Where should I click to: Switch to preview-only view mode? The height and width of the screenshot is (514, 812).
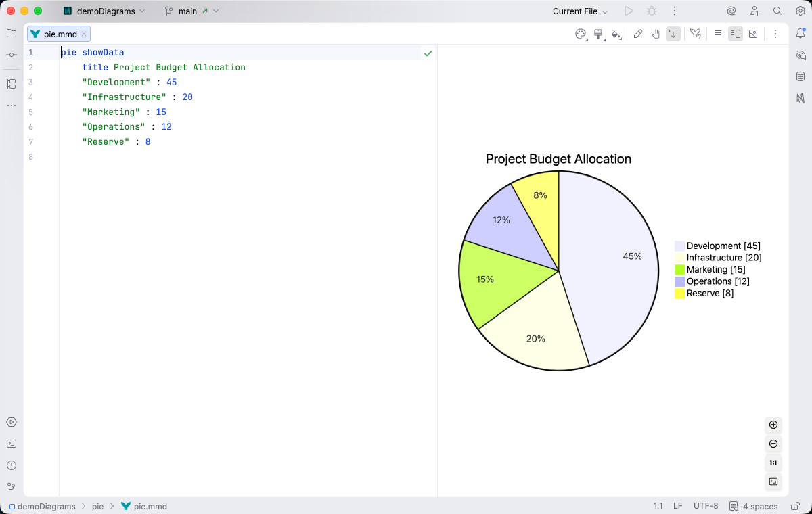[753, 34]
